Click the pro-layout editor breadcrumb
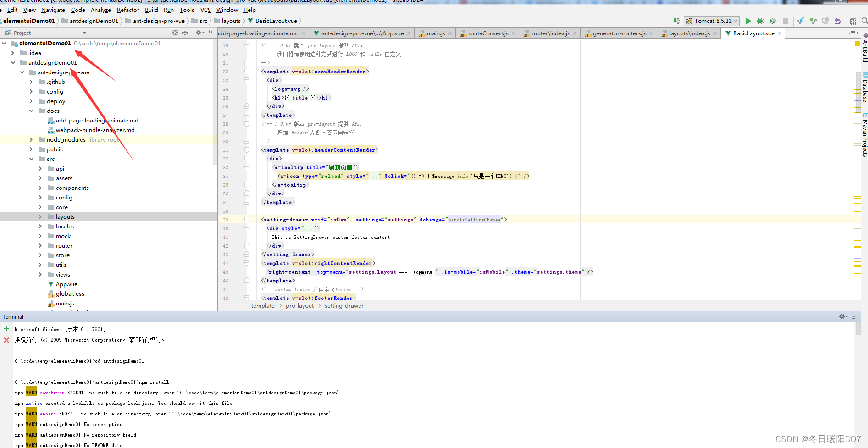Image resolution: width=868 pixels, height=448 pixels. click(299, 306)
